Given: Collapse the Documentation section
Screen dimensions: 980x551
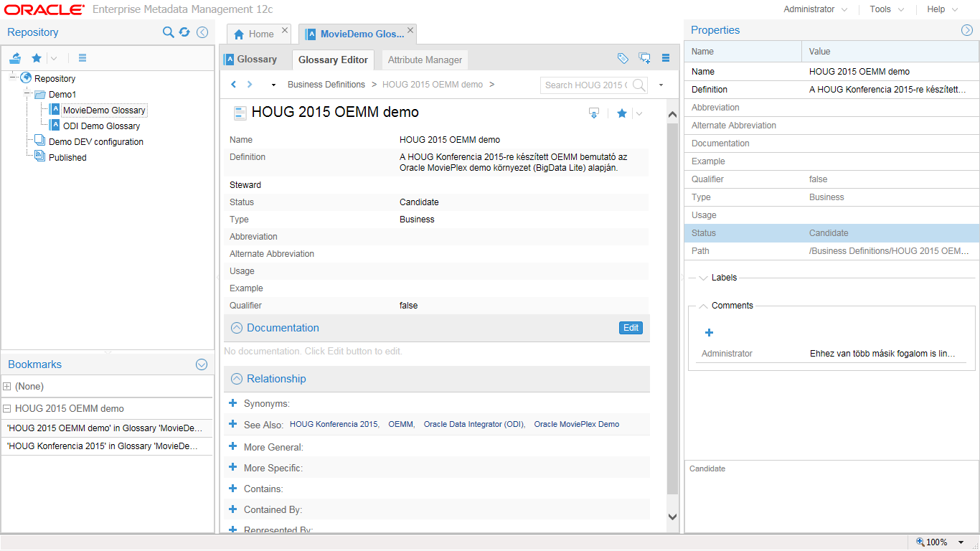Looking at the screenshot, I should click(x=237, y=327).
